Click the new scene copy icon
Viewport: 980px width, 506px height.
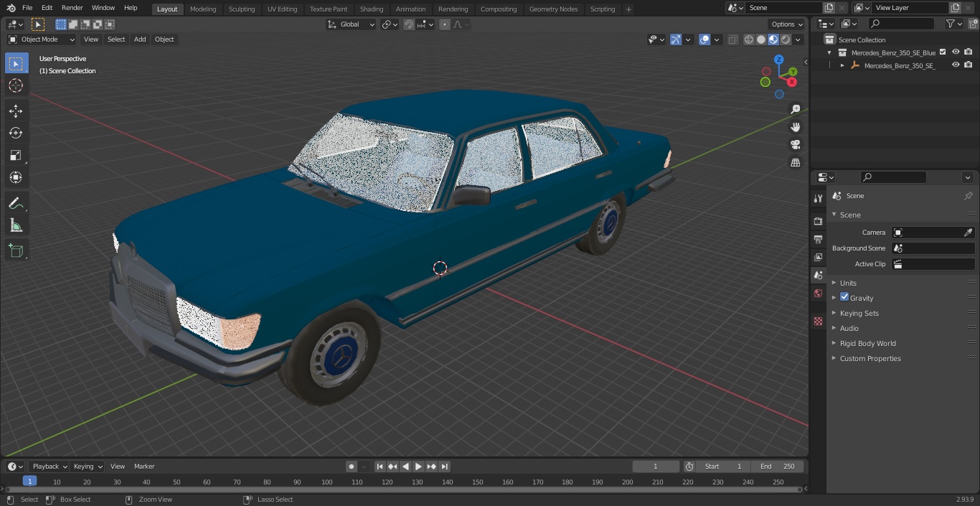(x=829, y=8)
